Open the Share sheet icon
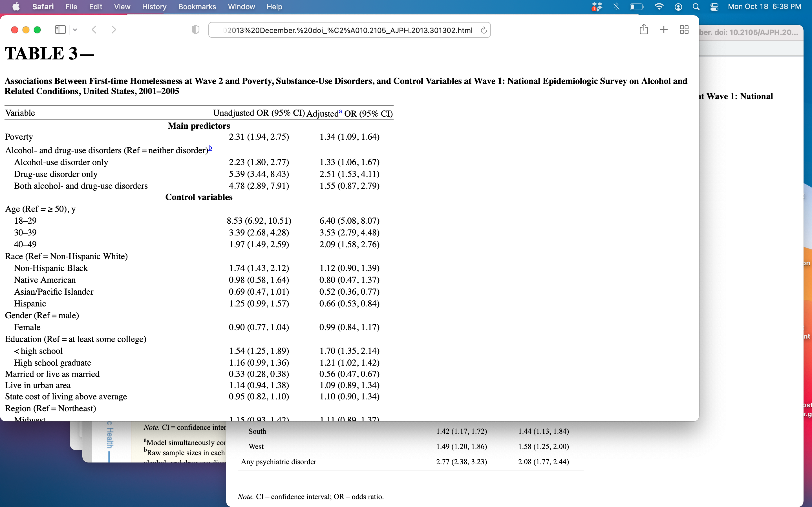 click(x=643, y=30)
